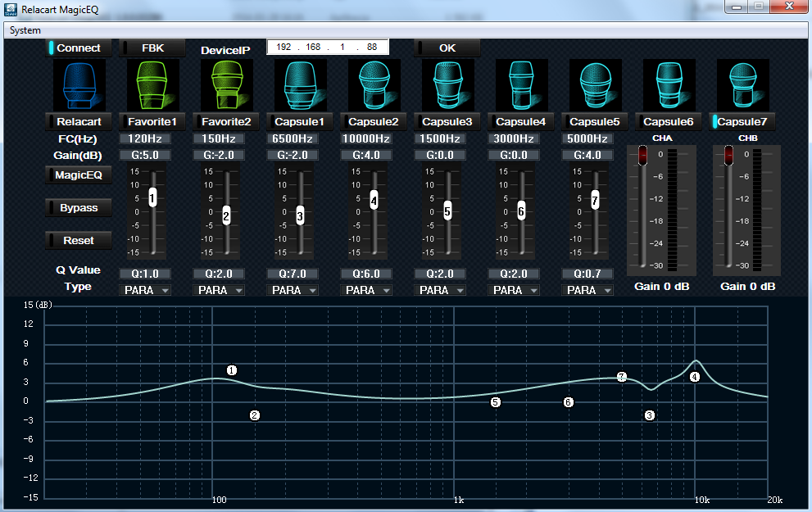This screenshot has height=512, width=812.
Task: Click the band 2 gain slider handle
Action: point(226,216)
